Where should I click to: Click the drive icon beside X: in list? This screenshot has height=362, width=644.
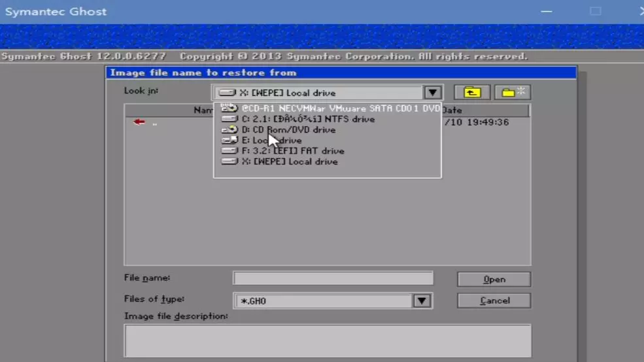[x=229, y=161]
